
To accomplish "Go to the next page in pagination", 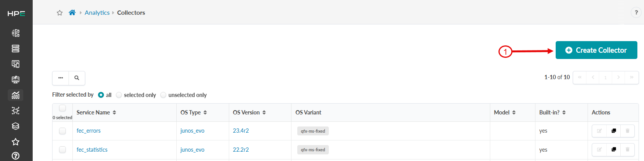I will tap(618, 77).
